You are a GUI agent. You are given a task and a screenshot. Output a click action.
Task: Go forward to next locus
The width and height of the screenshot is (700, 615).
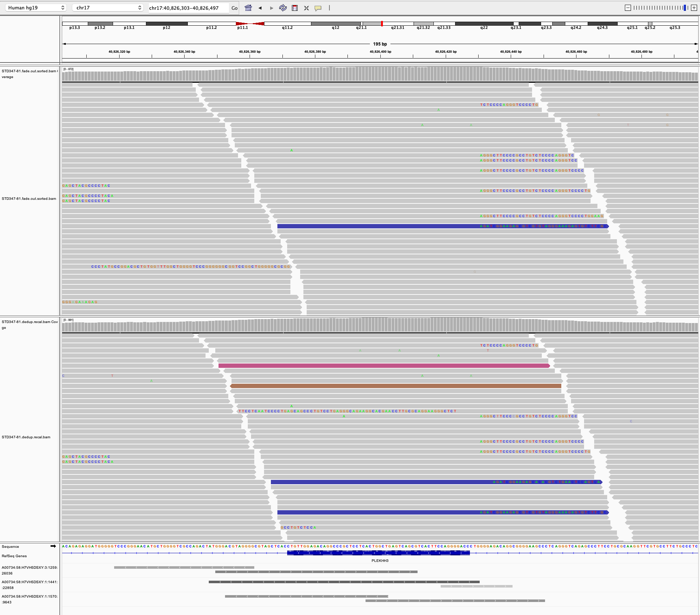[x=272, y=8]
